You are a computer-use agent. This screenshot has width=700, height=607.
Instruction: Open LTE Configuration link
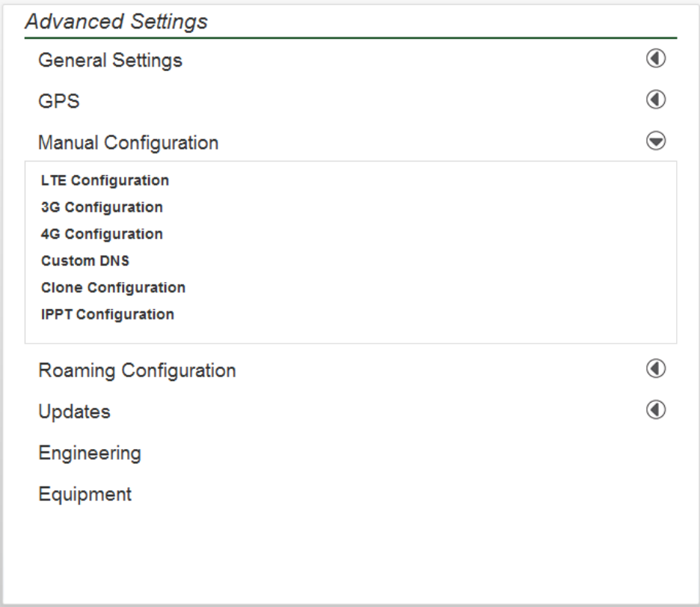pos(105,180)
